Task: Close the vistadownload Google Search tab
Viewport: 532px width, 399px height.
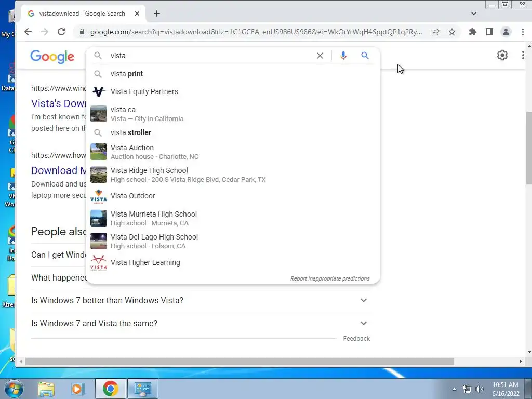Action: click(x=137, y=14)
